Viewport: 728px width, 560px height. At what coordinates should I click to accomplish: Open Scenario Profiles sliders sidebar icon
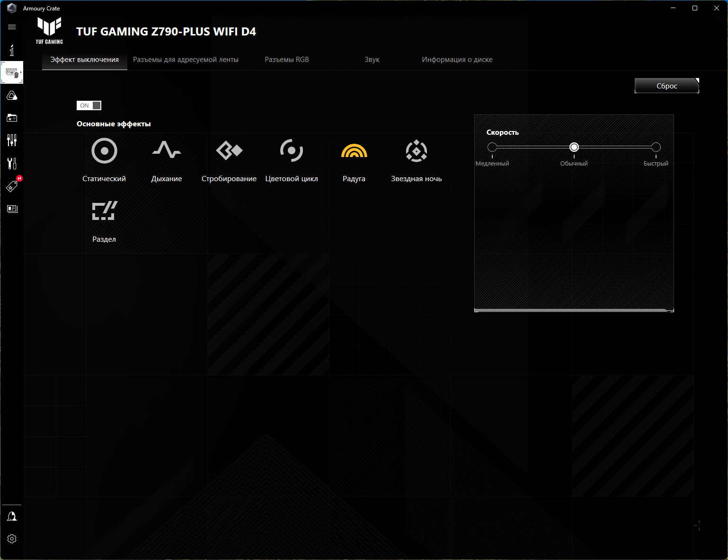(12, 140)
